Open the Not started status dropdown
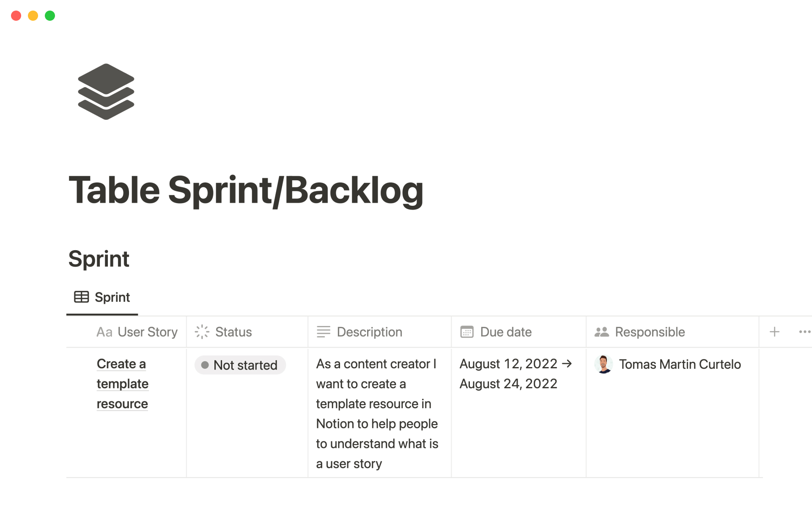Viewport: 812px width, 508px height. tap(240, 365)
